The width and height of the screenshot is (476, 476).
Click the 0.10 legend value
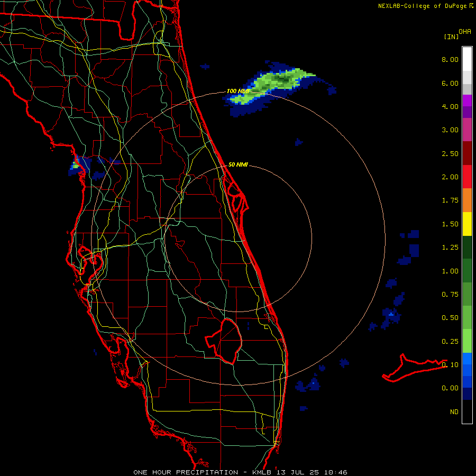[x=450, y=365]
